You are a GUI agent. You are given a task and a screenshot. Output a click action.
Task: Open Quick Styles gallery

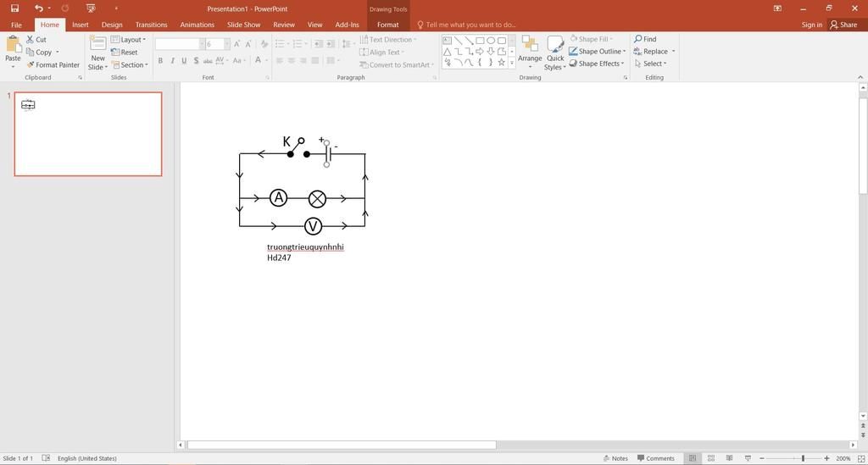[554, 53]
